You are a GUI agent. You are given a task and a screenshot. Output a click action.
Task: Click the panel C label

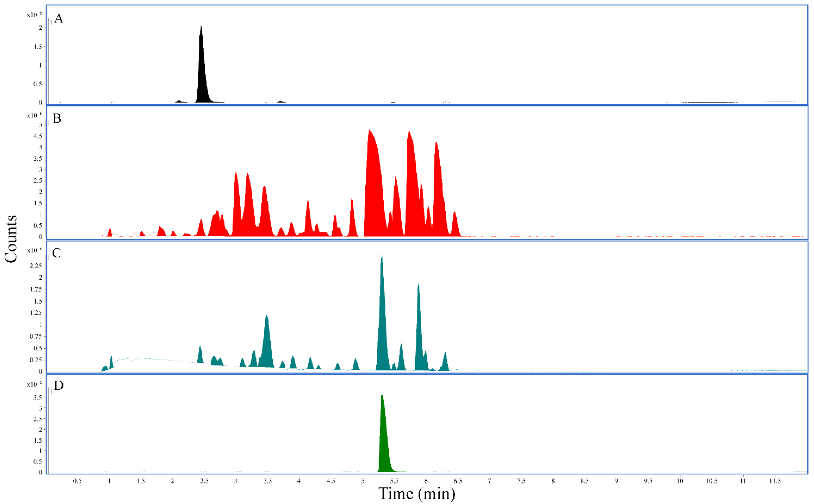pyautogui.click(x=56, y=253)
